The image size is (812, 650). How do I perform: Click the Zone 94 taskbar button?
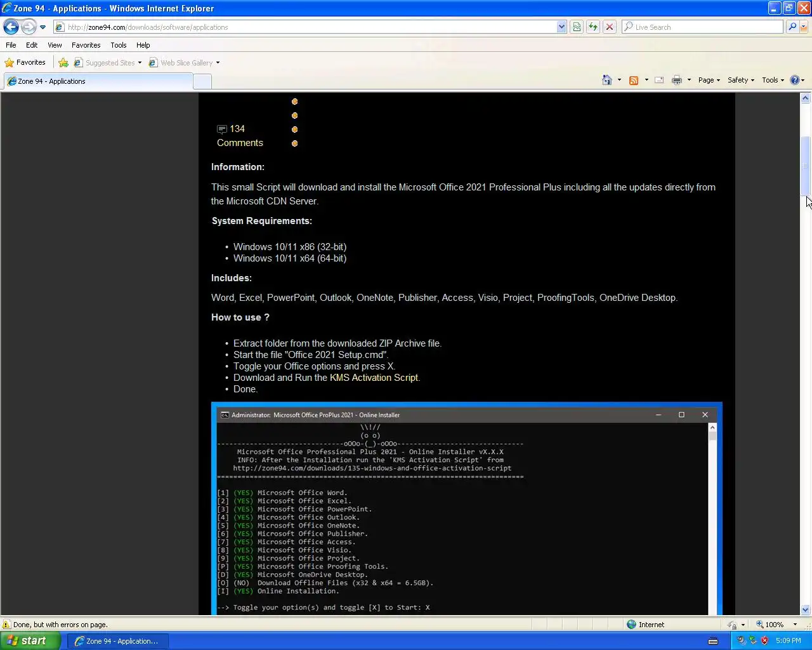pyautogui.click(x=118, y=641)
